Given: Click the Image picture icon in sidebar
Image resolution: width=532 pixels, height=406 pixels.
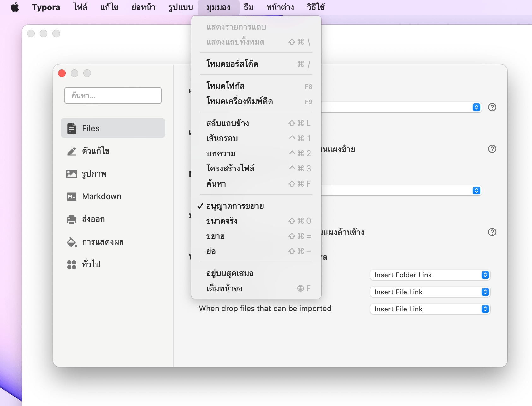Looking at the screenshot, I should [72, 174].
